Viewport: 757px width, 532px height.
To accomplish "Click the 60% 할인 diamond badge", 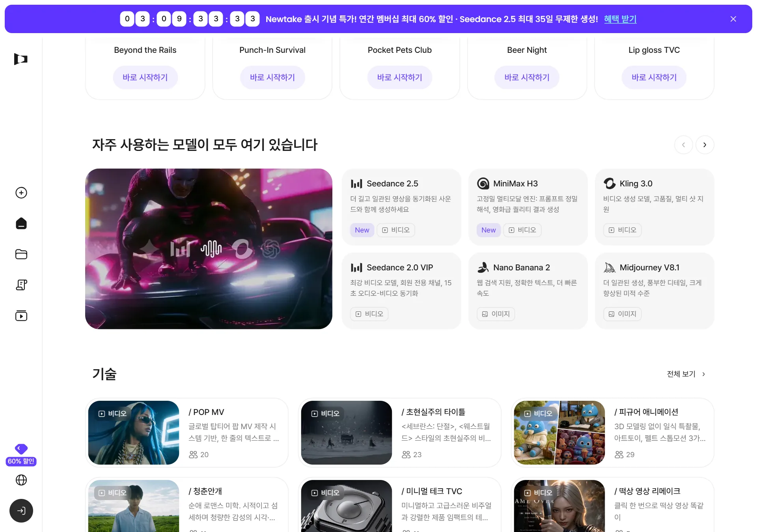I will (x=21, y=455).
